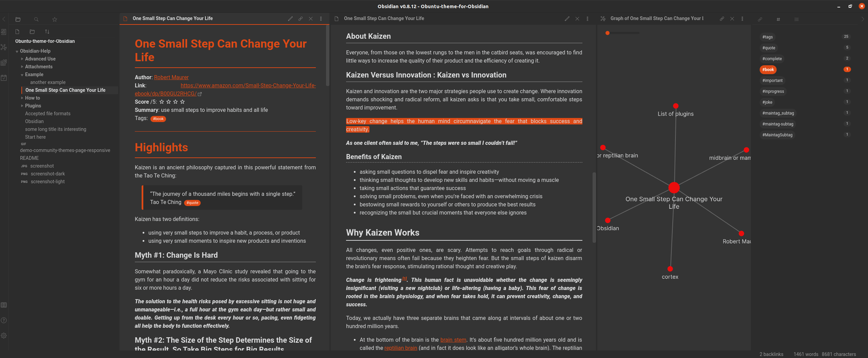This screenshot has width=868, height=358.
Task: Open demo-community-themes-page-responsive GIF file
Action: (x=65, y=150)
